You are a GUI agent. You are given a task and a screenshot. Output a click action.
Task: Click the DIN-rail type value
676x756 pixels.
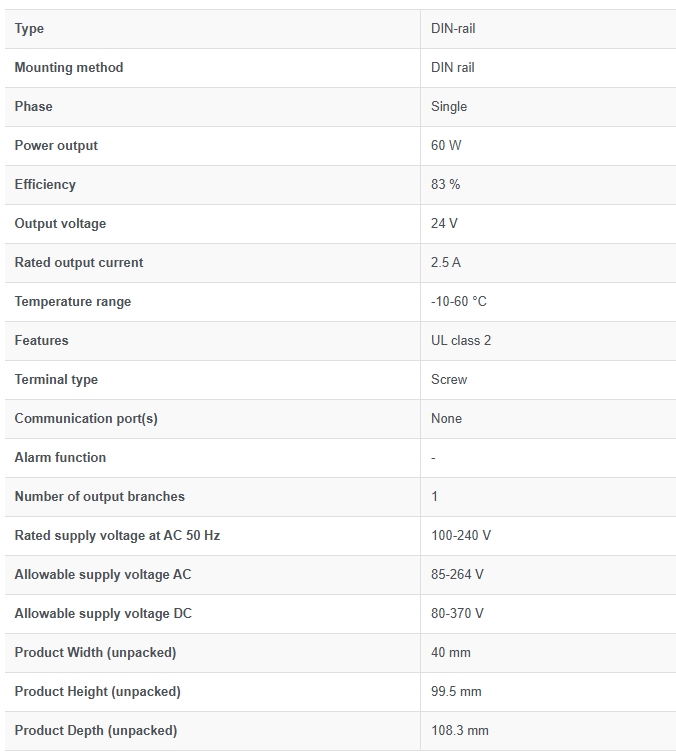453,28
